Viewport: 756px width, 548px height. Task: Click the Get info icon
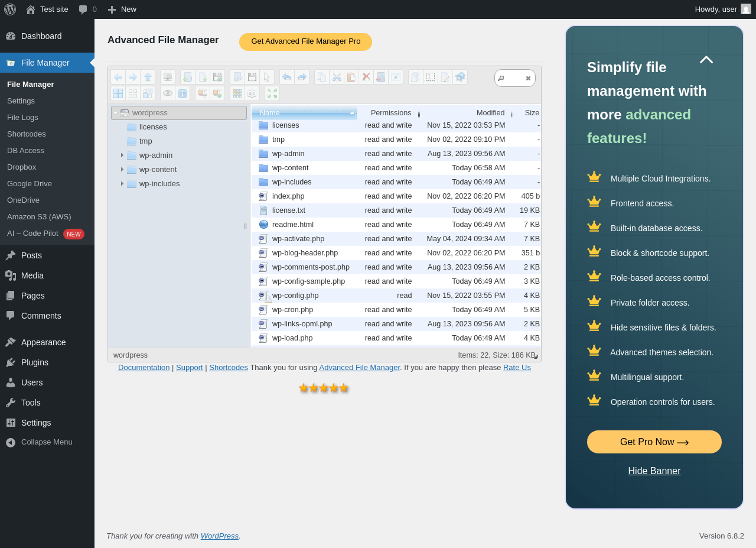[183, 93]
